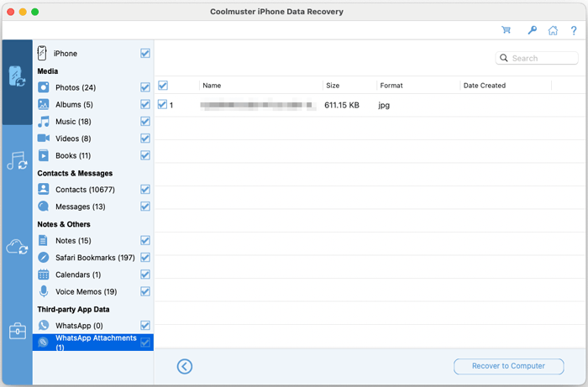Viewport: 588px width, 387px height.
Task: Click the WhatsApp logo icon
Action: [x=44, y=325]
